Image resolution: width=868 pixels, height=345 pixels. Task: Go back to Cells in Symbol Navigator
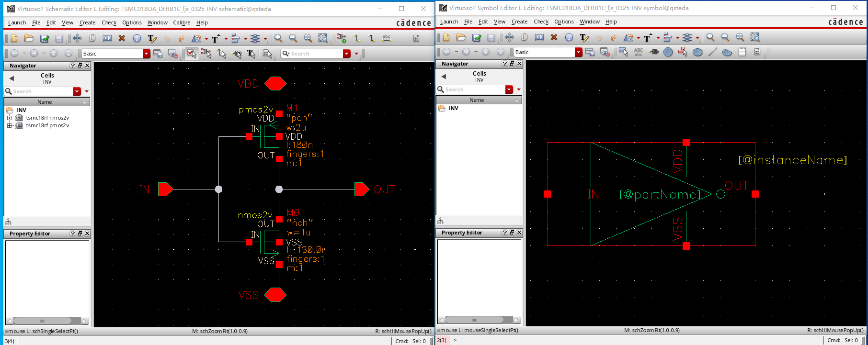pyautogui.click(x=444, y=77)
